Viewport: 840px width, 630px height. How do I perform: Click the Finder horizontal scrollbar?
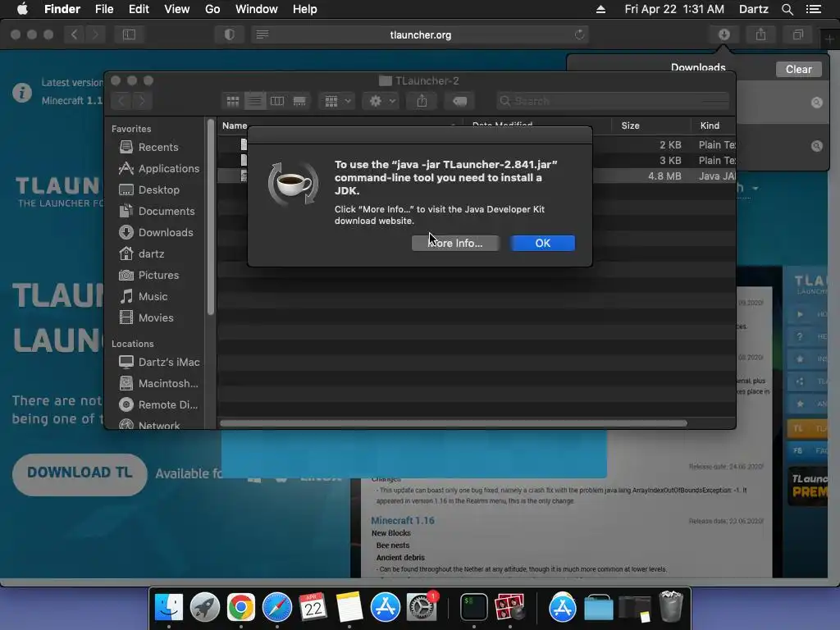tap(453, 423)
